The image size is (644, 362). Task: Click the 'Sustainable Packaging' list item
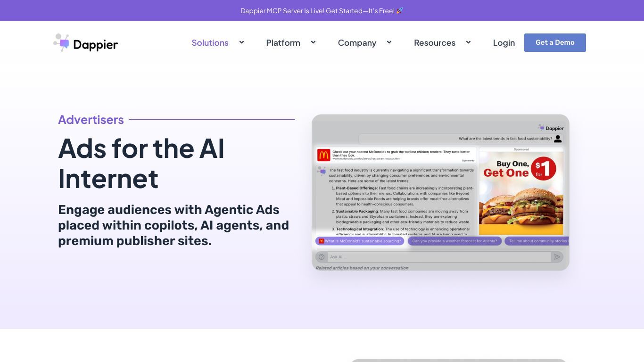pos(402,216)
